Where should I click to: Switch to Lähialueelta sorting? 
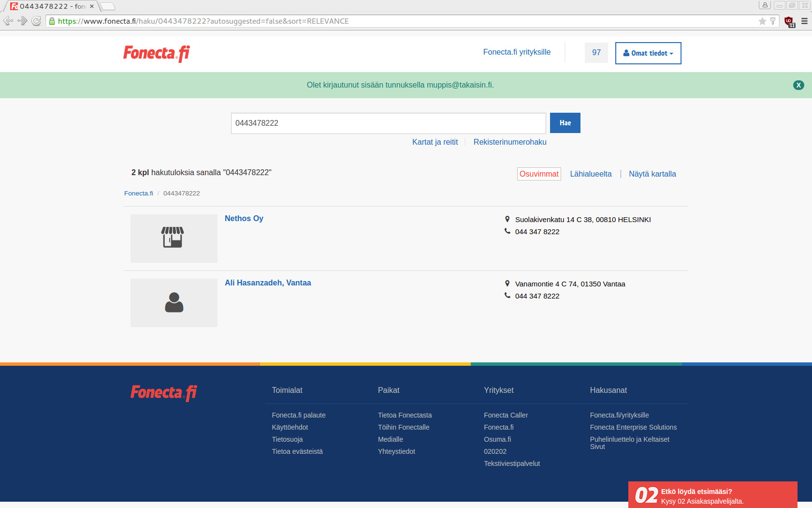click(x=591, y=174)
